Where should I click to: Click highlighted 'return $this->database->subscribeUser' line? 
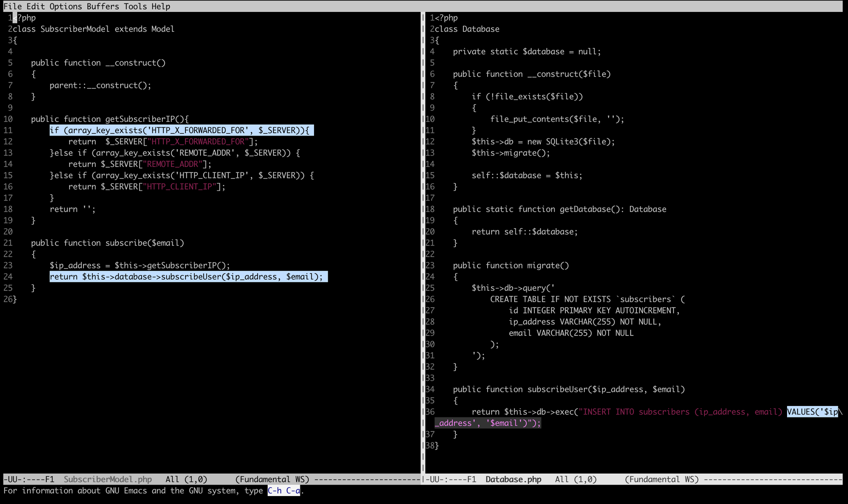pos(189,277)
